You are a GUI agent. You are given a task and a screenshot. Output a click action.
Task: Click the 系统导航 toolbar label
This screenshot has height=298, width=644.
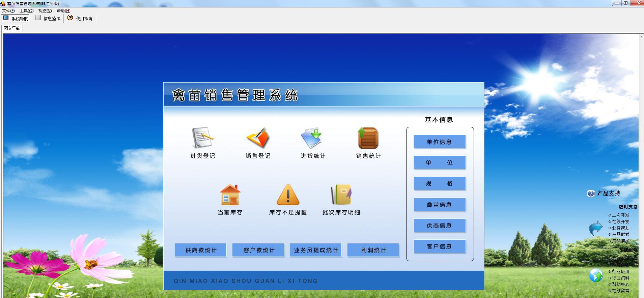click(20, 19)
